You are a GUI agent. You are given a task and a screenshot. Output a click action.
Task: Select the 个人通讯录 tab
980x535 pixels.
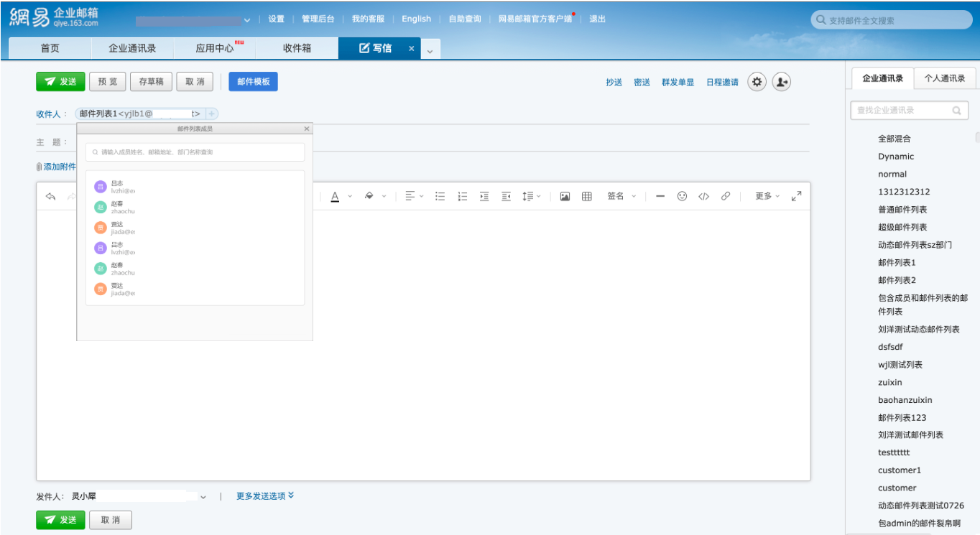(944, 78)
